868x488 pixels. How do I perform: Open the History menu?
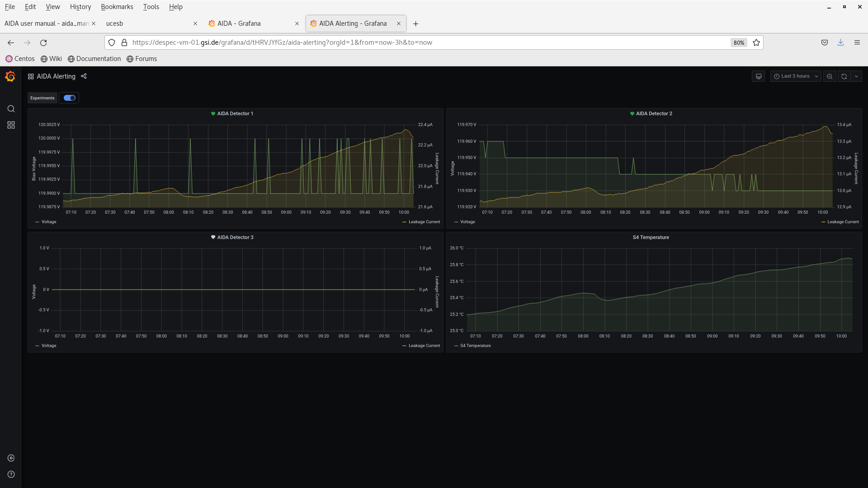click(80, 7)
